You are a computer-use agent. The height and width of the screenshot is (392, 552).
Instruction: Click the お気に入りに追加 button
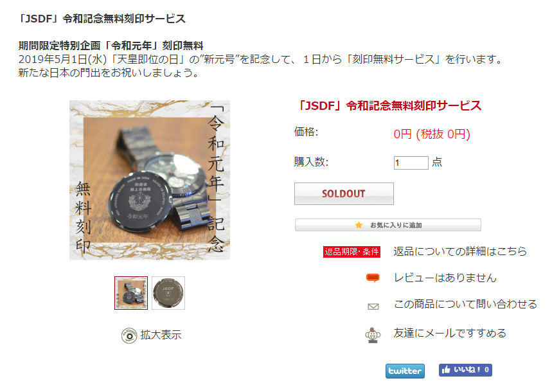[x=388, y=225]
